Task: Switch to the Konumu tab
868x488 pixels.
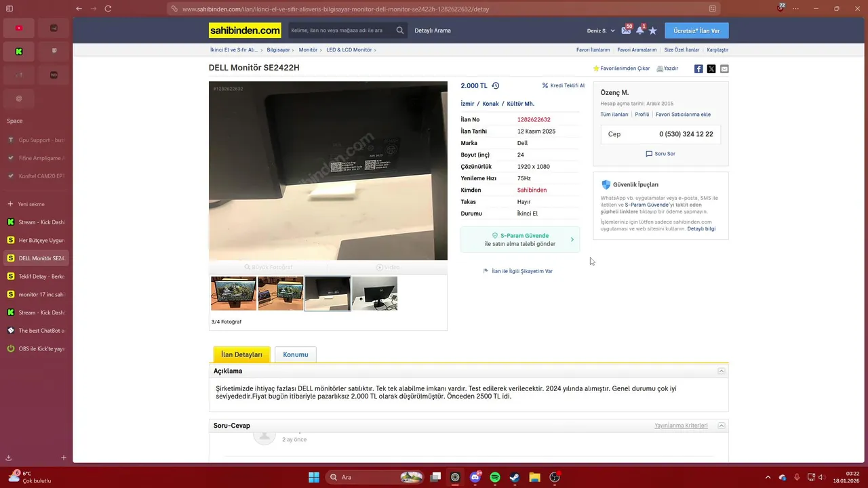Action: tap(296, 354)
